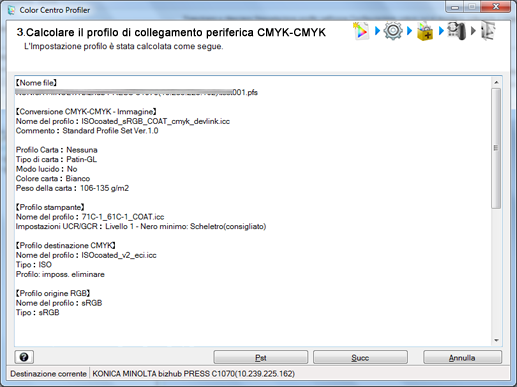Click the 'Destinazione corrente' status label
This screenshot has width=517, height=387.
point(48,374)
